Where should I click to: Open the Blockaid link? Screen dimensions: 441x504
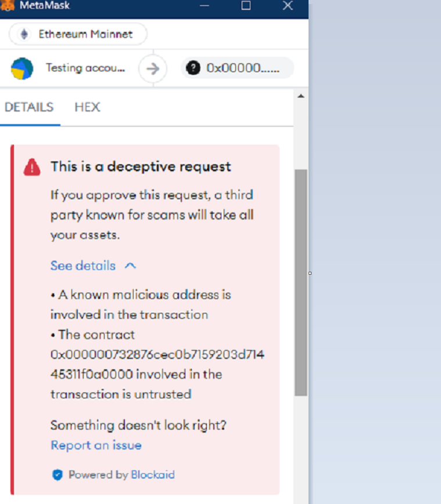point(153,475)
